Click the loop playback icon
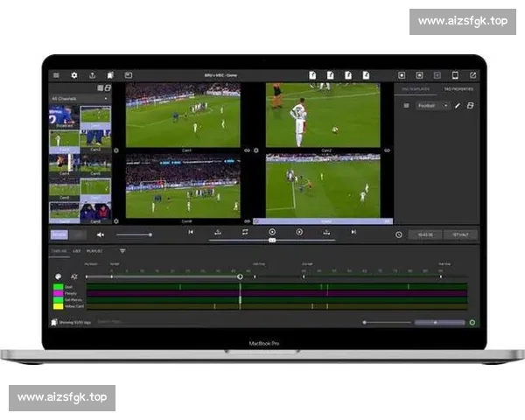 pos(245,232)
